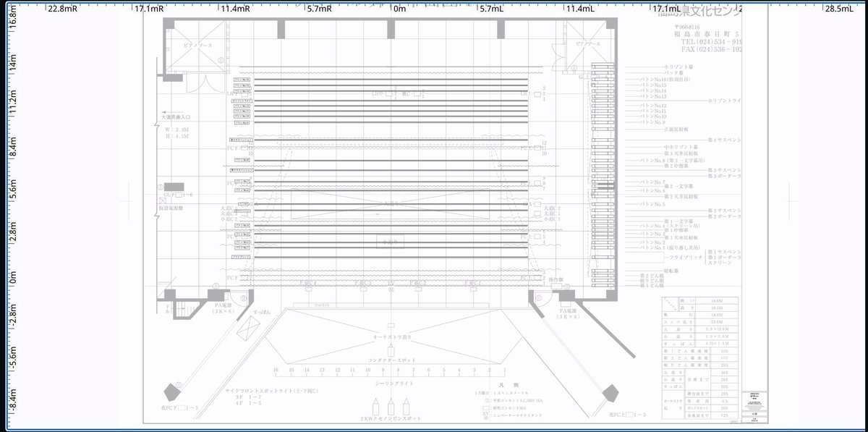Click the 11.4mL mark on the horizontal ruler

click(579, 9)
